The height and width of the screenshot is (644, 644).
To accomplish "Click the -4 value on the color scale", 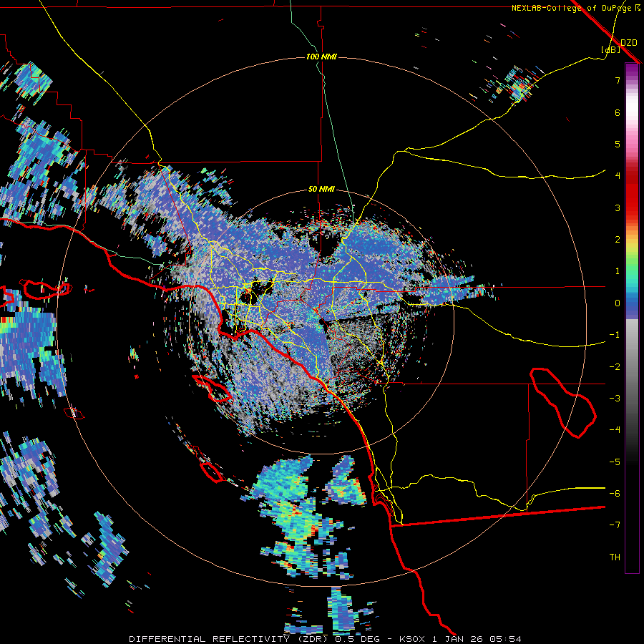I will [x=615, y=430].
